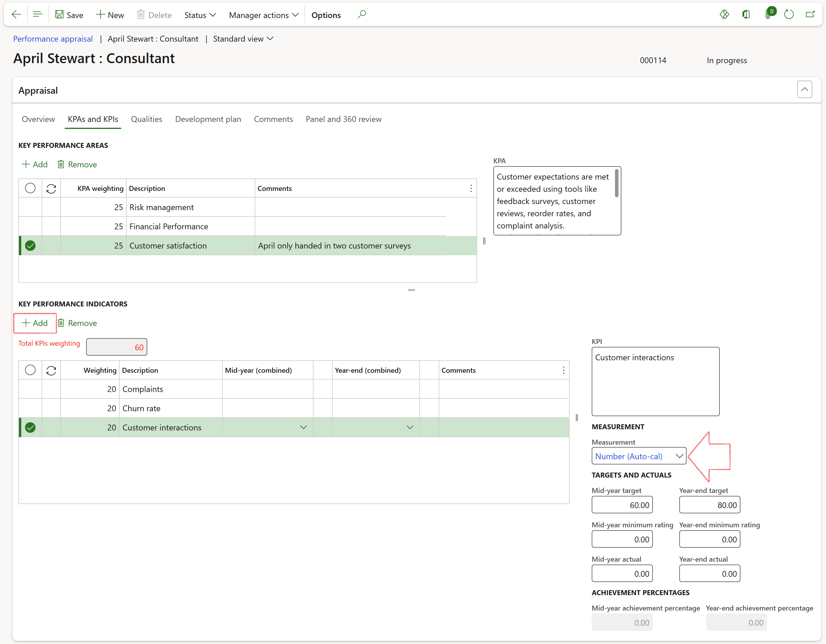Open in new window icon
Screen dimensions: 826x644
[810, 15]
